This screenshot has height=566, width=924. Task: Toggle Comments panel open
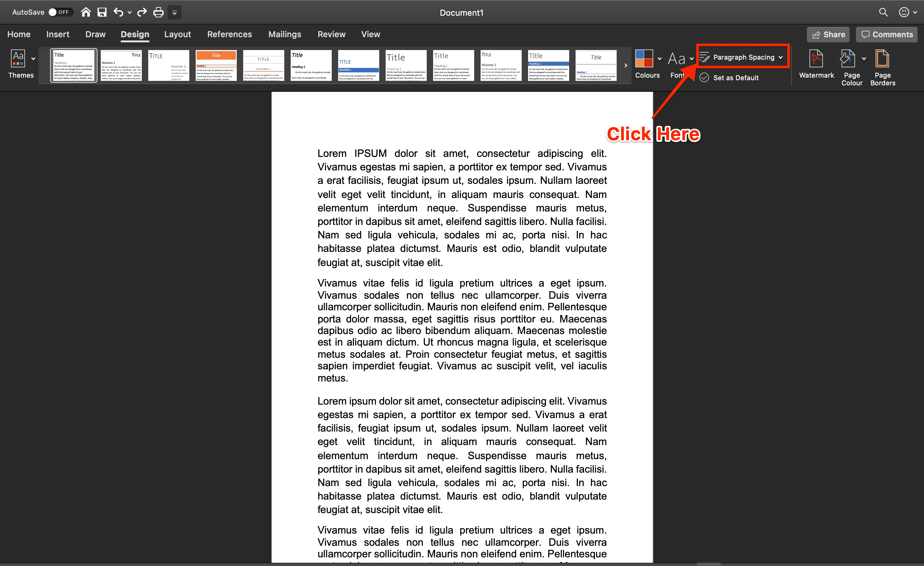point(885,34)
